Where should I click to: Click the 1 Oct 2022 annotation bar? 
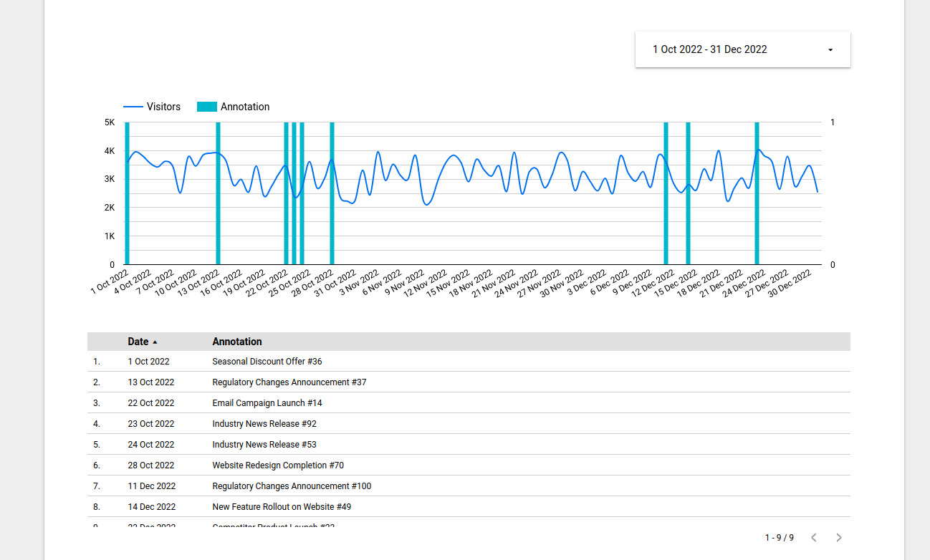(128, 193)
